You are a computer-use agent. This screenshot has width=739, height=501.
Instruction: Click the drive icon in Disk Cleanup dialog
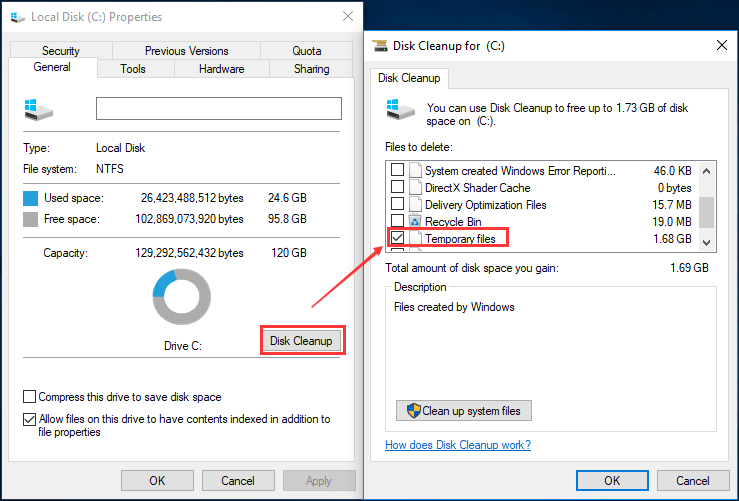click(x=399, y=109)
